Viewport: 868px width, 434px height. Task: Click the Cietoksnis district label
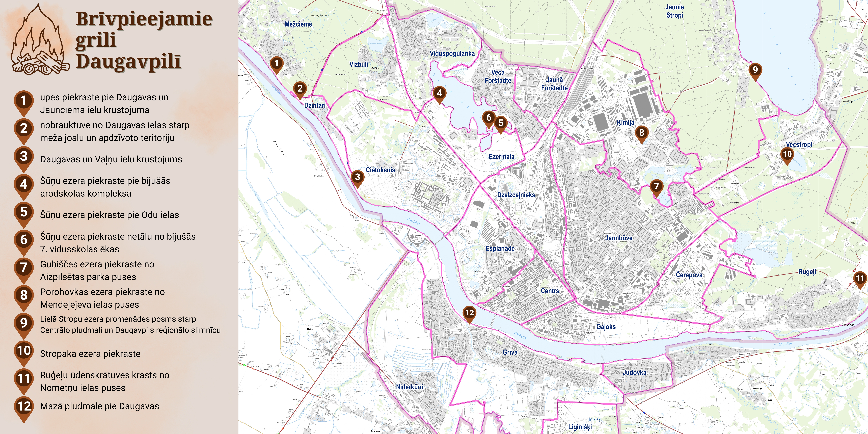point(380,170)
